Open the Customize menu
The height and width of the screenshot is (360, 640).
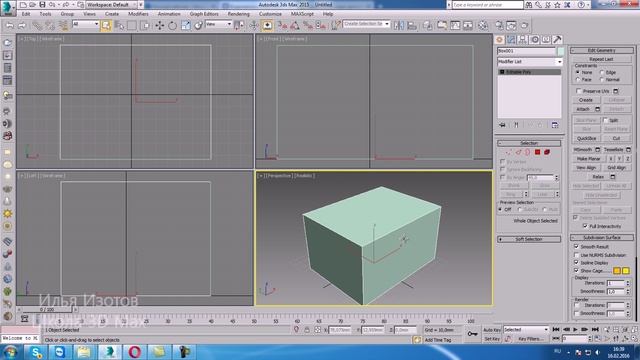tap(270, 14)
